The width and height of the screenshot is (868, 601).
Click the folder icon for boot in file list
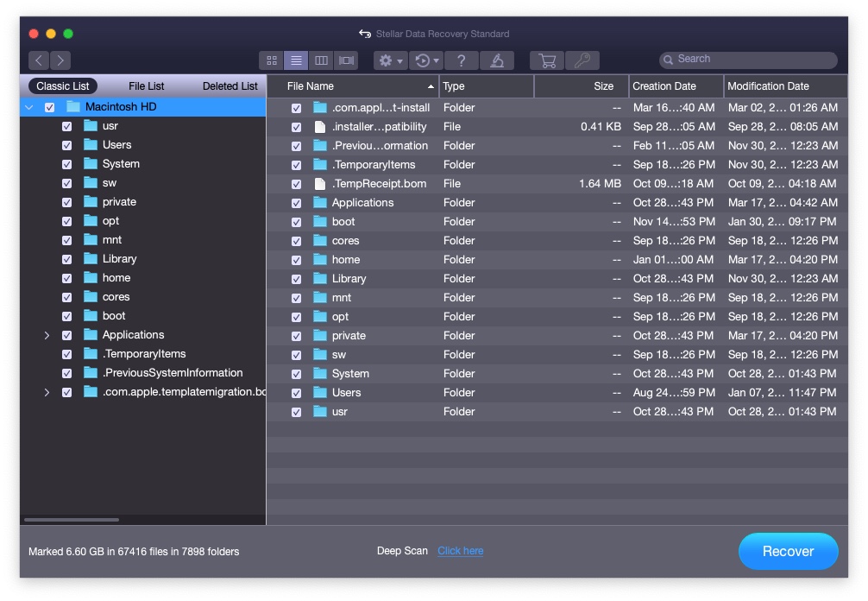[320, 222]
